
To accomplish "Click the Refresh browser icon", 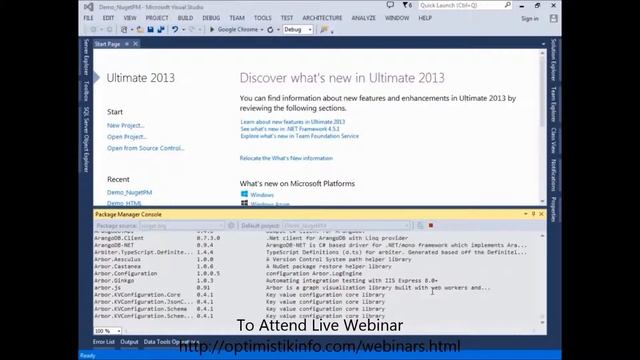I will 270,29.
